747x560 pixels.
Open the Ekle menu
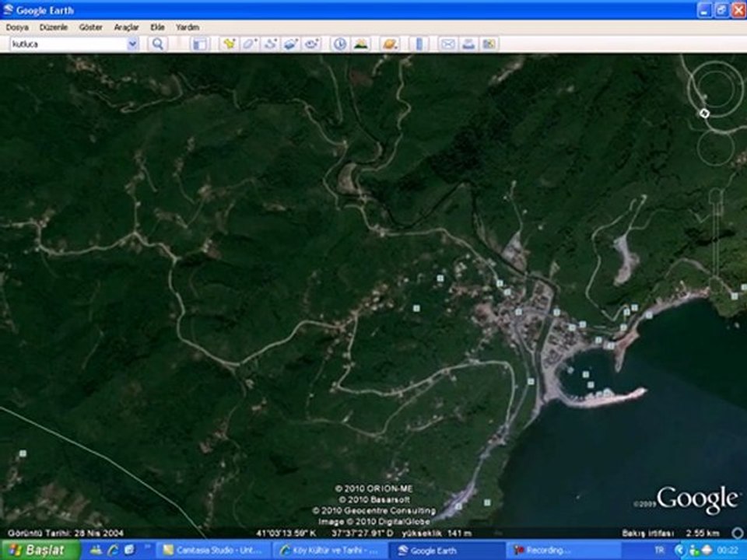157,27
